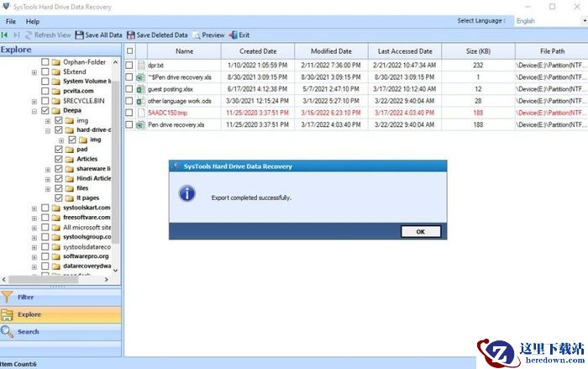Click the other language work.ods file icon
The height and width of the screenshot is (369, 588).
[141, 101]
